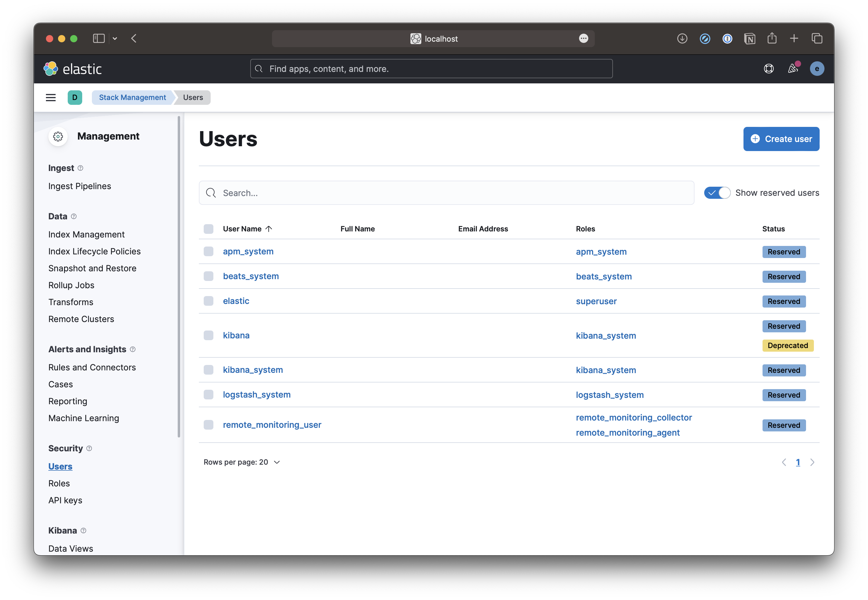Click Safari share icon

772,38
